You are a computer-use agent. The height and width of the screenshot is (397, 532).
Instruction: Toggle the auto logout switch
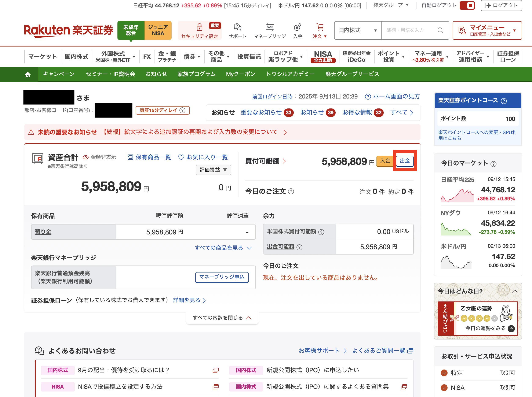coord(467,5)
